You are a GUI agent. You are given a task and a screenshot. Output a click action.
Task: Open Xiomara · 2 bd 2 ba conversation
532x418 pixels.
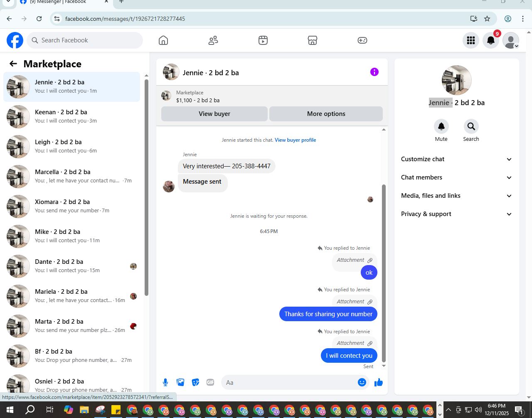click(72, 206)
